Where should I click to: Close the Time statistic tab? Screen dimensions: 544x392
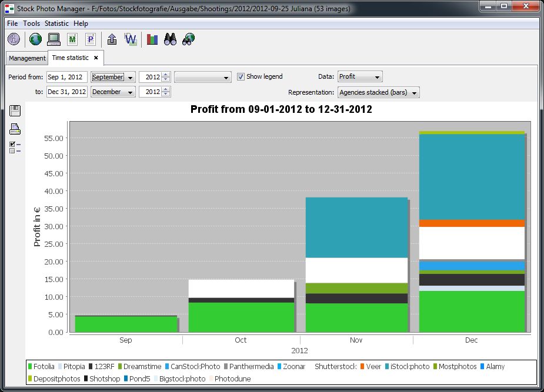click(96, 58)
